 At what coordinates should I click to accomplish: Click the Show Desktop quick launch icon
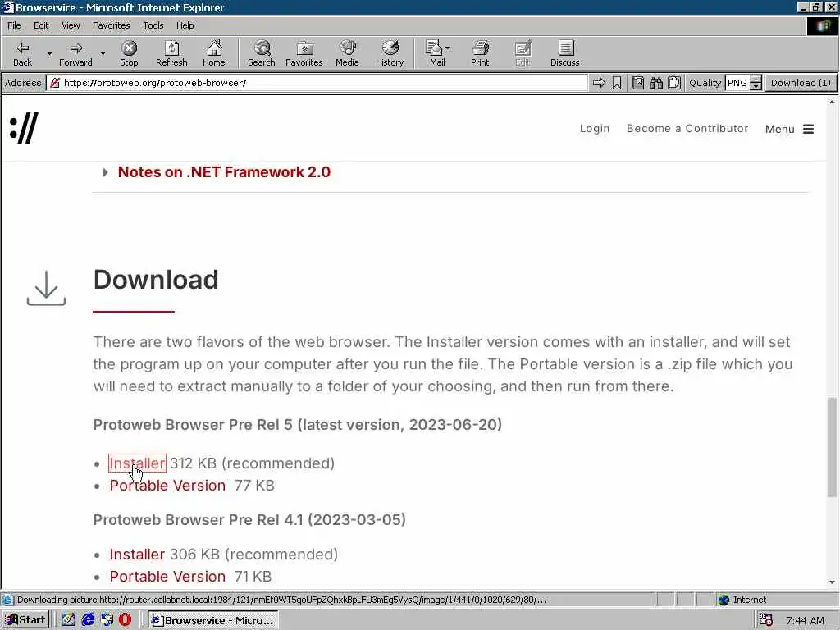pos(107,620)
